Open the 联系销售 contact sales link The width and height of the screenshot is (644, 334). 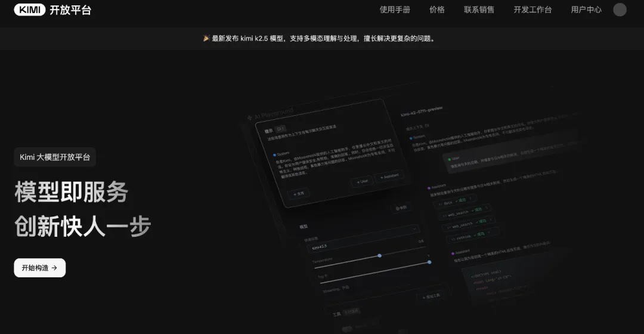click(479, 10)
